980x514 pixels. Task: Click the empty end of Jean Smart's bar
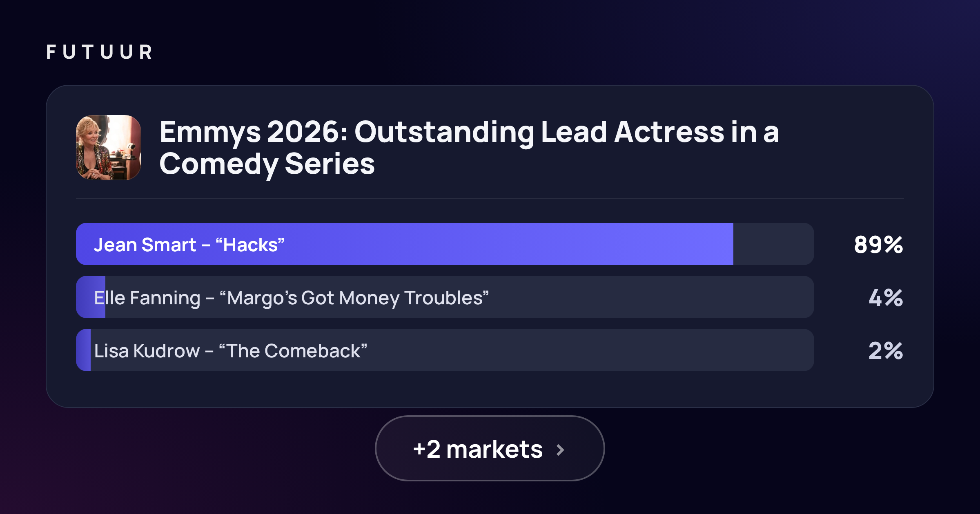773,244
